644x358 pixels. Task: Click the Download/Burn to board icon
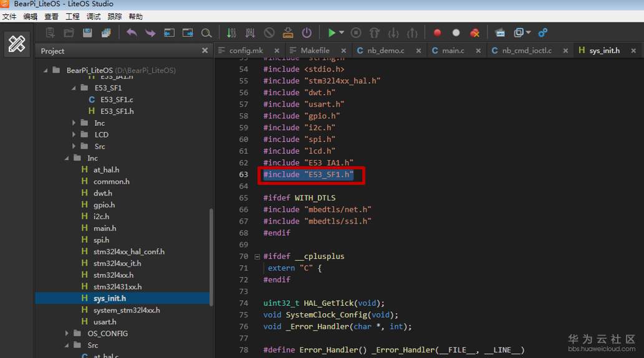[x=288, y=33]
